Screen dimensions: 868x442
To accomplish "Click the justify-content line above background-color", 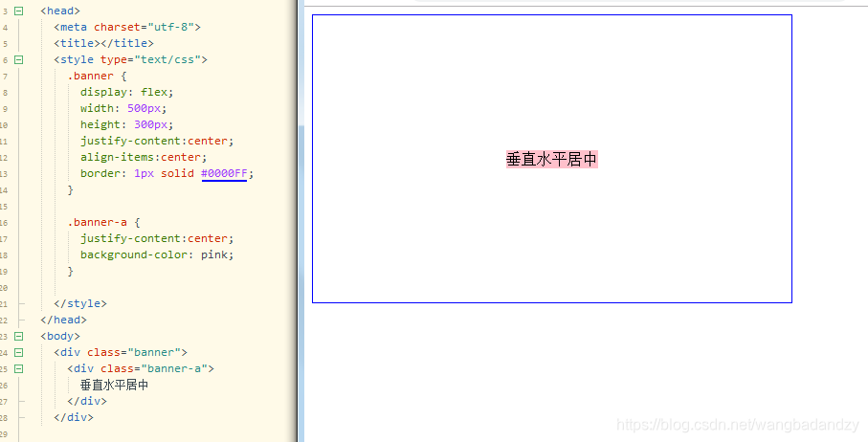I will [x=157, y=238].
